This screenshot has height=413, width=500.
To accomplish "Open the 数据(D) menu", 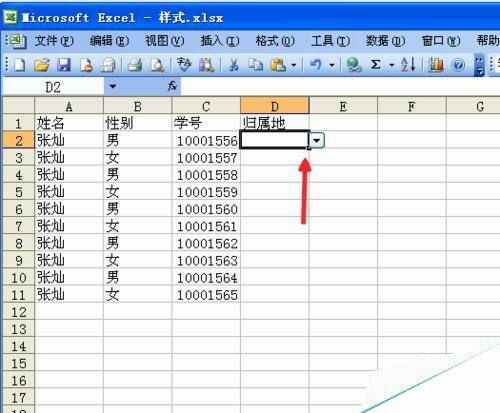I will tap(386, 41).
